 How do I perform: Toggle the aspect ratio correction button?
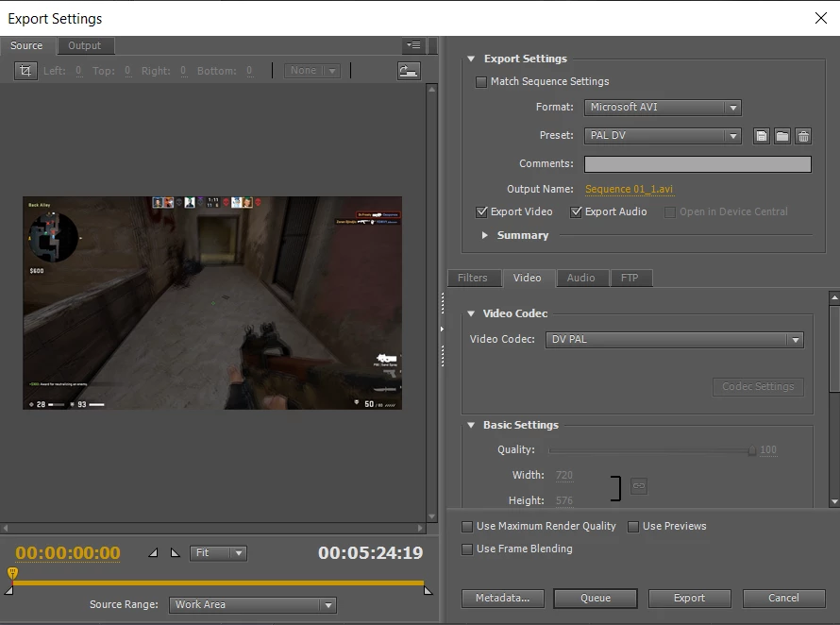[409, 71]
